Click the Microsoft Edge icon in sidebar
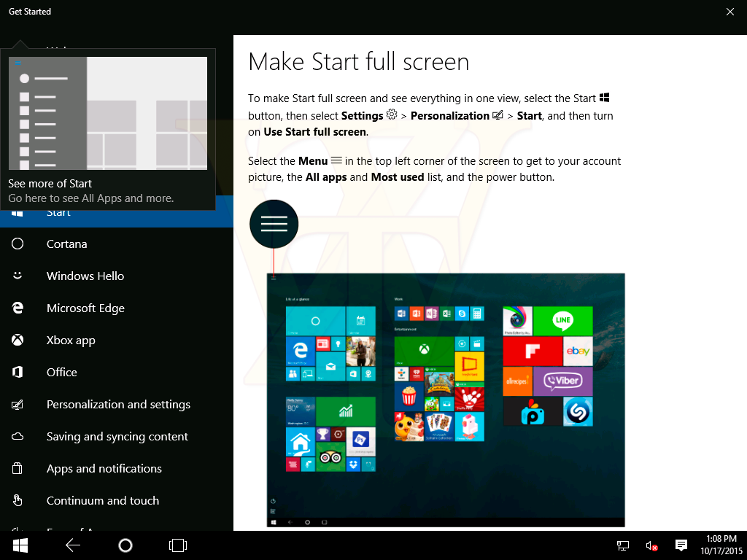Screen dimensions: 747x560 coord(18,308)
